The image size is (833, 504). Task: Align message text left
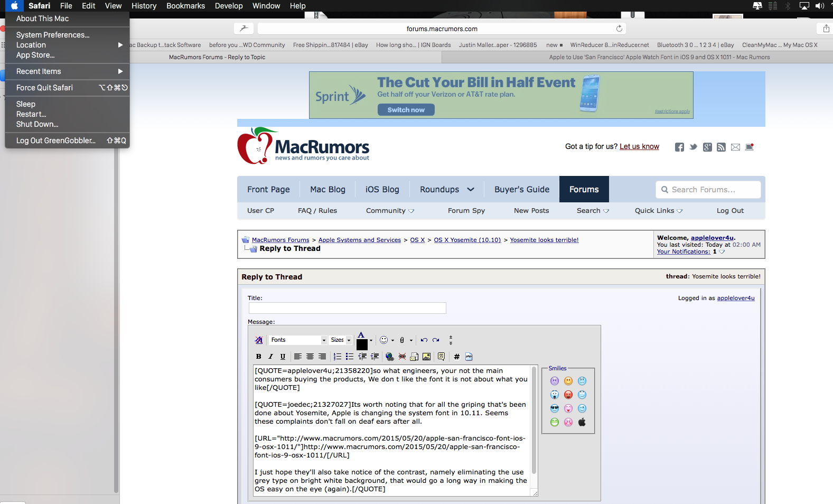pyautogui.click(x=298, y=357)
